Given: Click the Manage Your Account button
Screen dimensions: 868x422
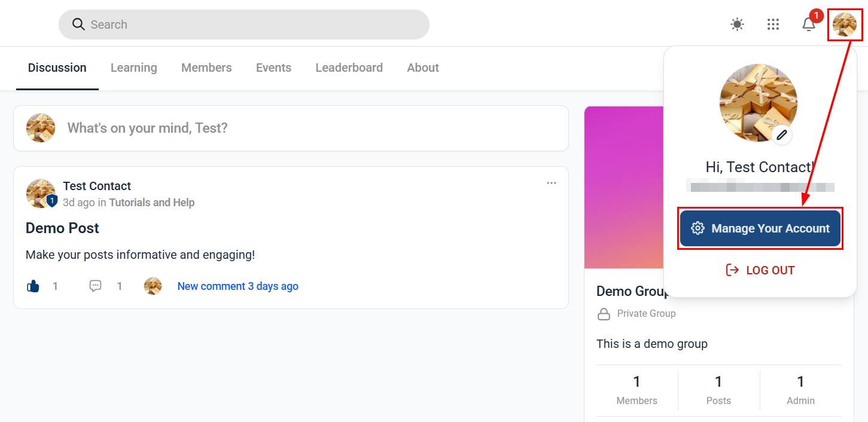Looking at the screenshot, I should [x=760, y=228].
